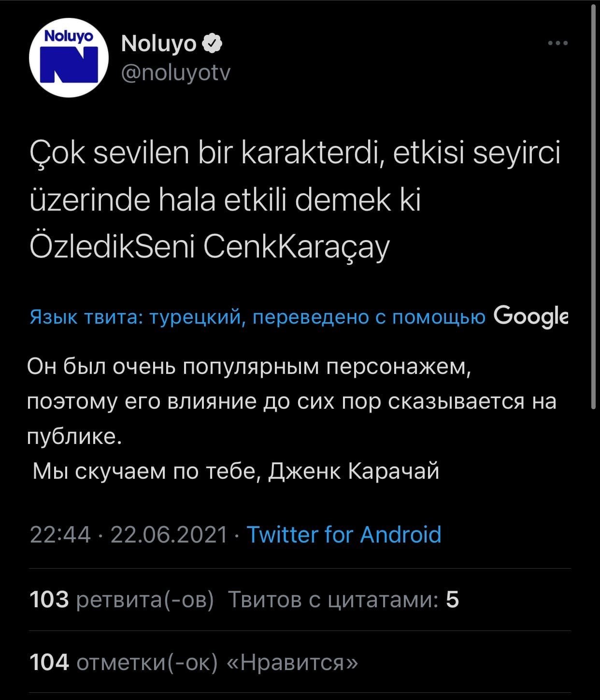
Task: Click the translated word 'публике.'
Action: (x=72, y=436)
